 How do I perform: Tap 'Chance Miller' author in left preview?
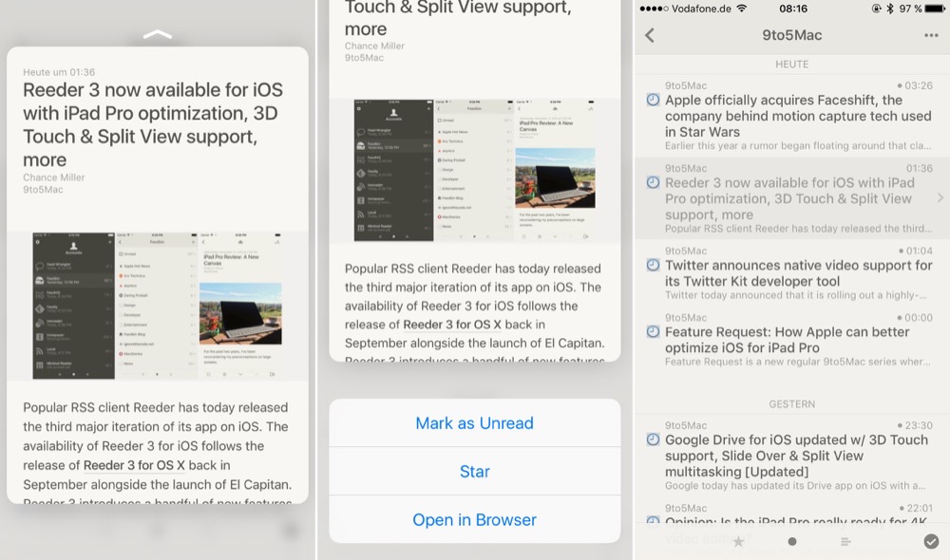[x=54, y=177]
